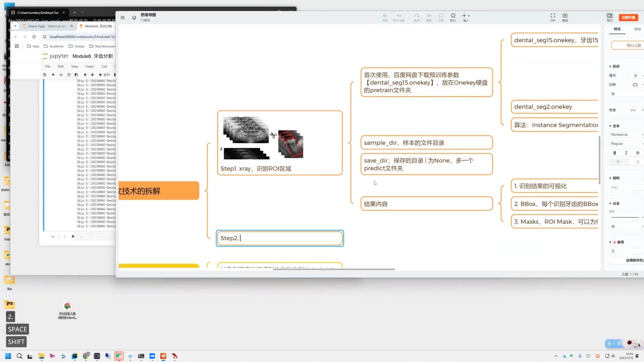
Task: Go to home in mind map app
Action: pos(134,17)
